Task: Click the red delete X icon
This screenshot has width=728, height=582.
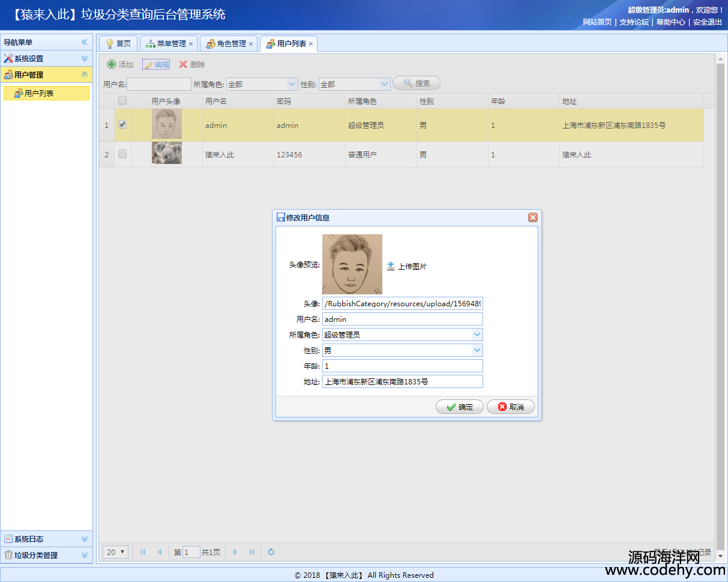Action: [183, 64]
